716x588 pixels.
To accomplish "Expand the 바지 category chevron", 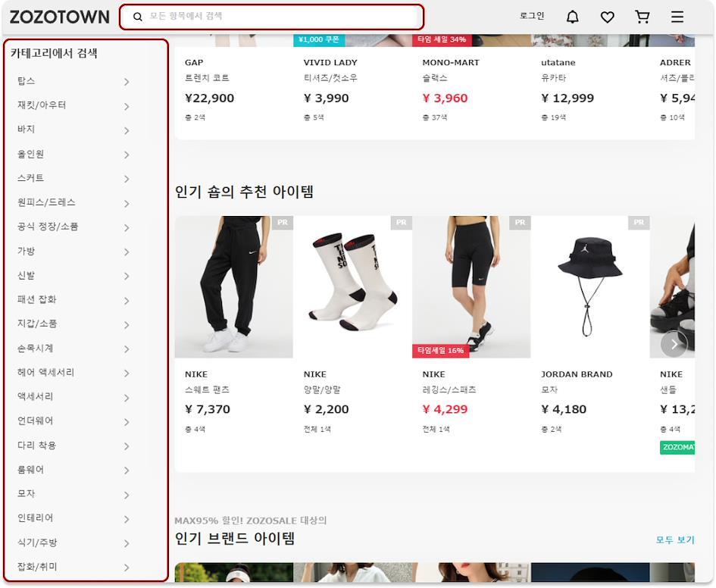I will 127,130.
